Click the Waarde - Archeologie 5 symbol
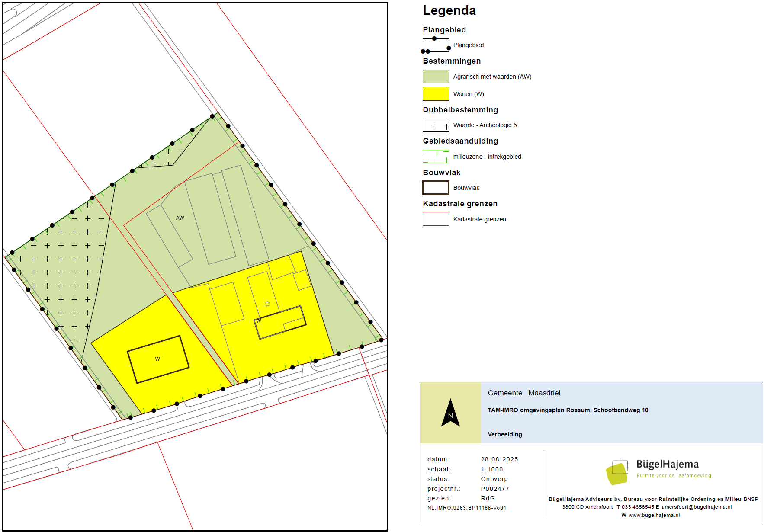This screenshot has height=532, width=764. [436, 125]
